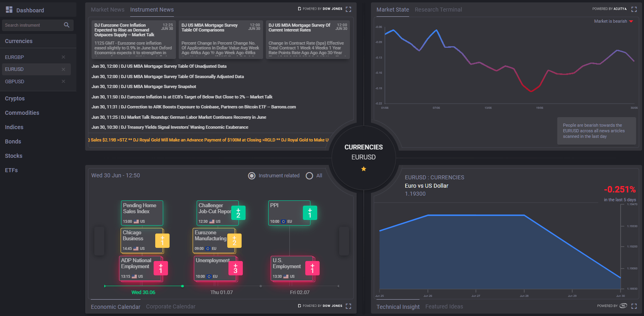Expand the Commodities category
Screen dimensions: 644x316
click(22, 113)
